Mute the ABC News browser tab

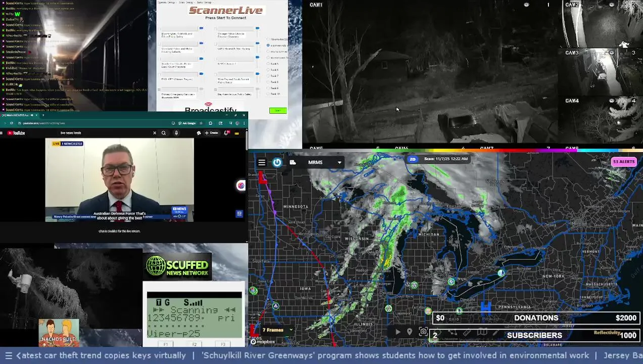coord(32,115)
